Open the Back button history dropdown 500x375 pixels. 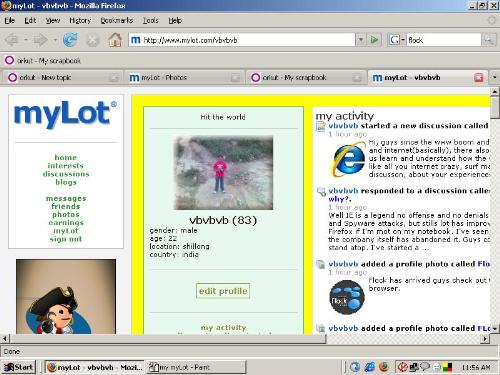25,40
